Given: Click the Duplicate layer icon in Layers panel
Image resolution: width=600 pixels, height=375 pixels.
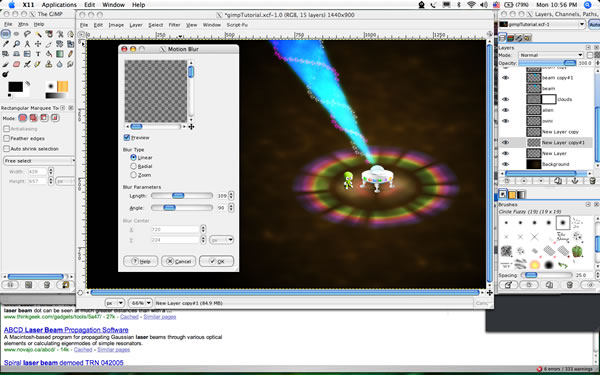Looking at the screenshot, I should [558, 181].
